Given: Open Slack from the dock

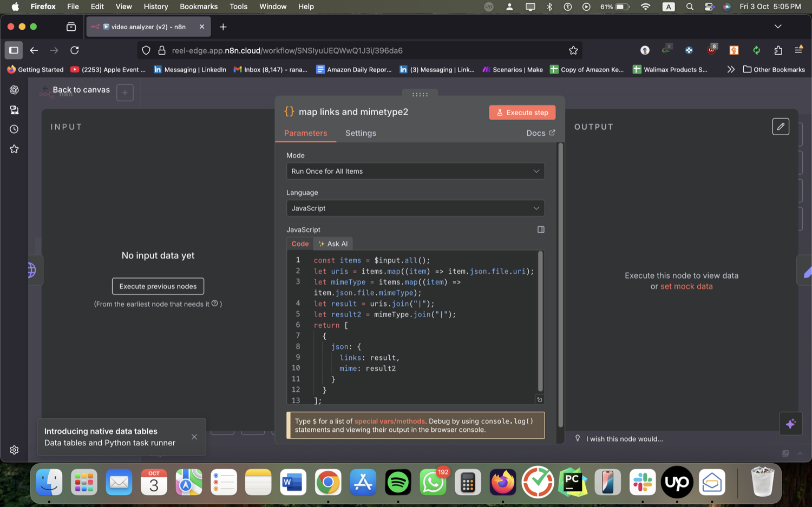Looking at the screenshot, I should pos(642,482).
